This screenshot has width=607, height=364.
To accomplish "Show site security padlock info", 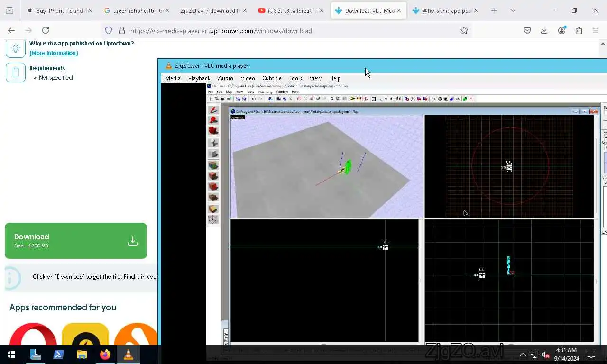I will (122, 30).
